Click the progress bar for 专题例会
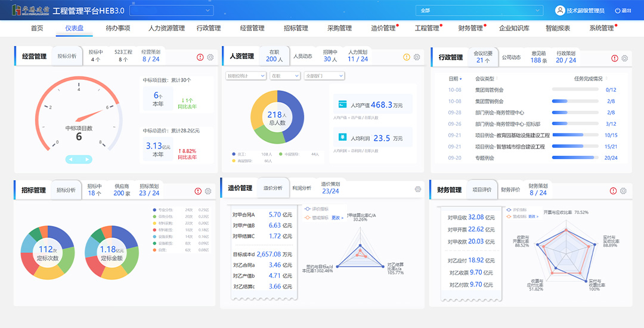The image size is (644, 328). tap(575, 157)
